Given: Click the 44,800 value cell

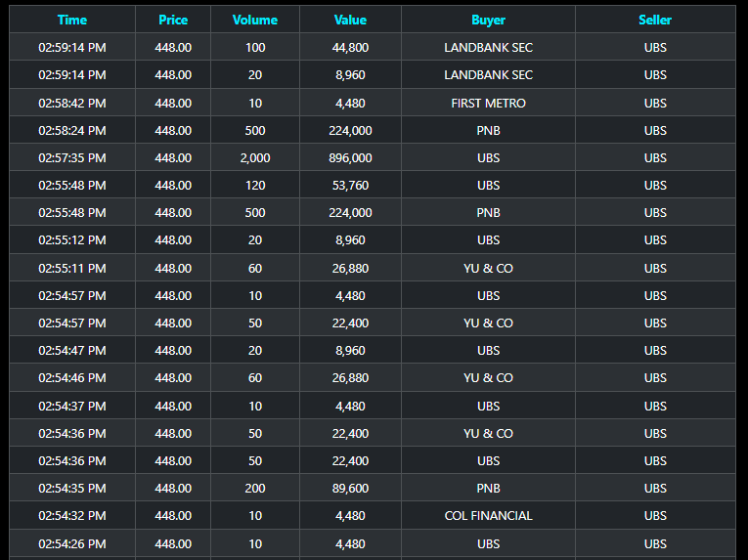Looking at the screenshot, I should point(350,47).
